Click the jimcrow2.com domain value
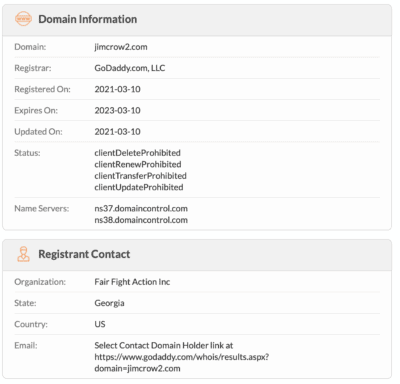The image size is (400, 384). click(121, 47)
